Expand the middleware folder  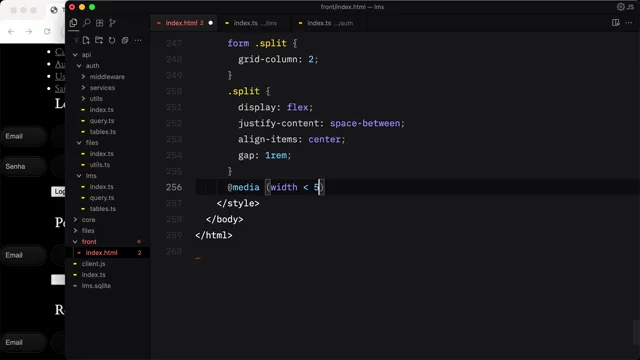tap(103, 77)
